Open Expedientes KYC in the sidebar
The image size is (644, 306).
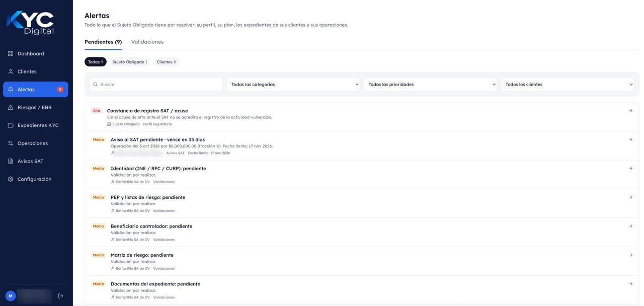(x=35, y=125)
